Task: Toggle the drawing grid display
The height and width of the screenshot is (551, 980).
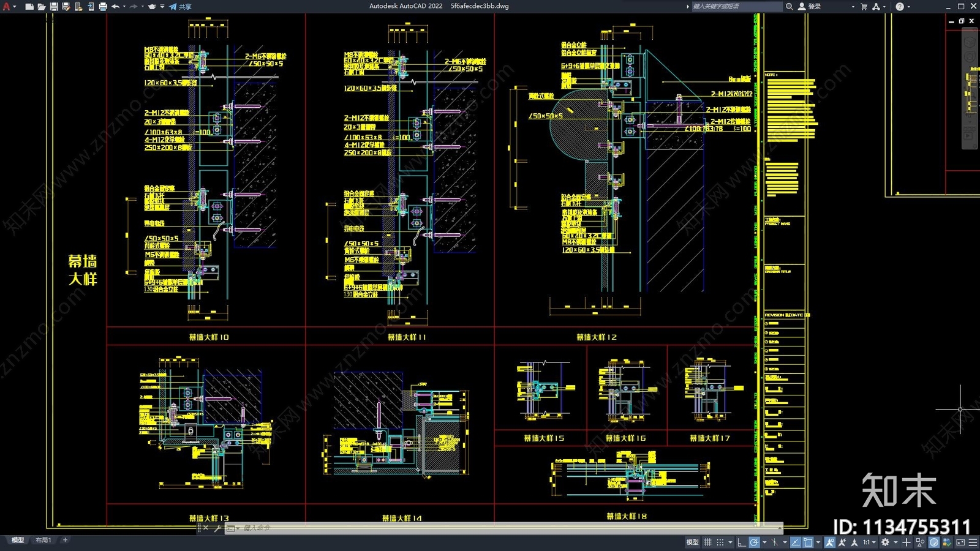Action: (x=707, y=542)
